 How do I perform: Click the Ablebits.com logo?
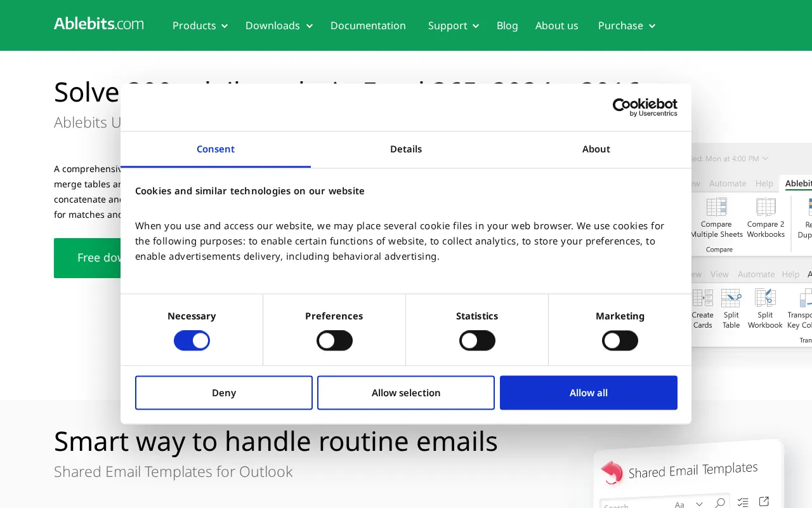(x=99, y=24)
